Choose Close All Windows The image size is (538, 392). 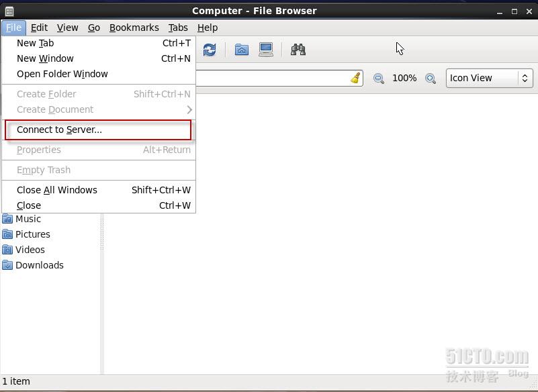pos(99,190)
